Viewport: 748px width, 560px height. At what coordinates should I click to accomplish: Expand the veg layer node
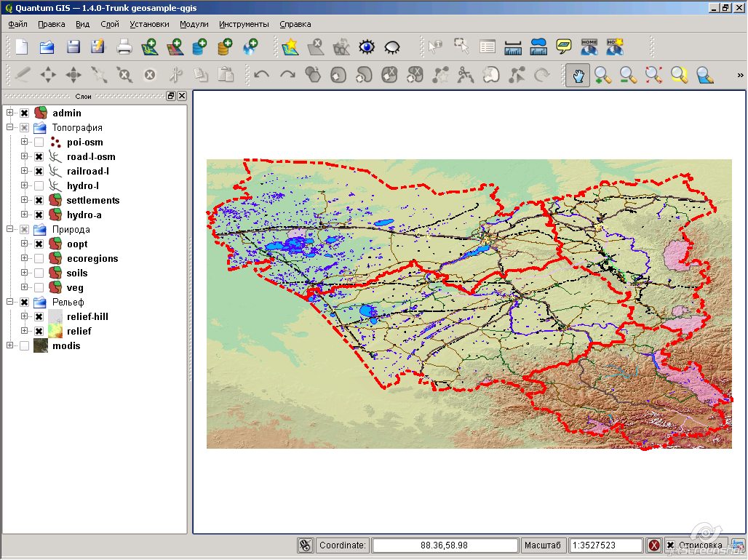24,287
